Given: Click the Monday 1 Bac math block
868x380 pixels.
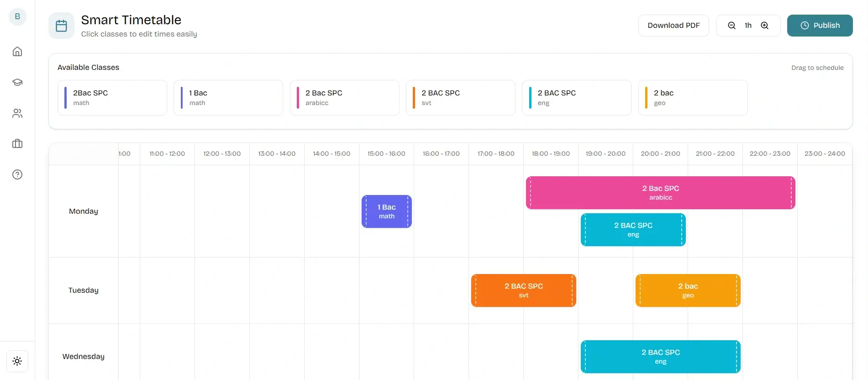Looking at the screenshot, I should (x=387, y=211).
